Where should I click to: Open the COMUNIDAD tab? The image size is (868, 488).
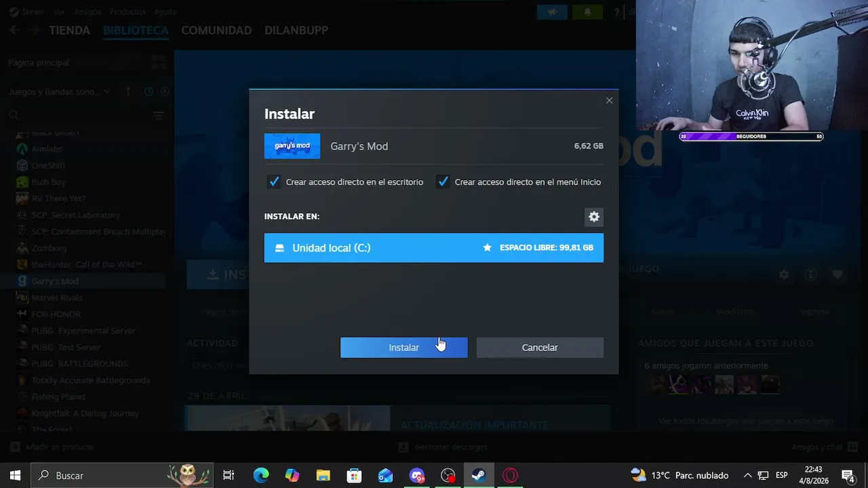point(216,30)
